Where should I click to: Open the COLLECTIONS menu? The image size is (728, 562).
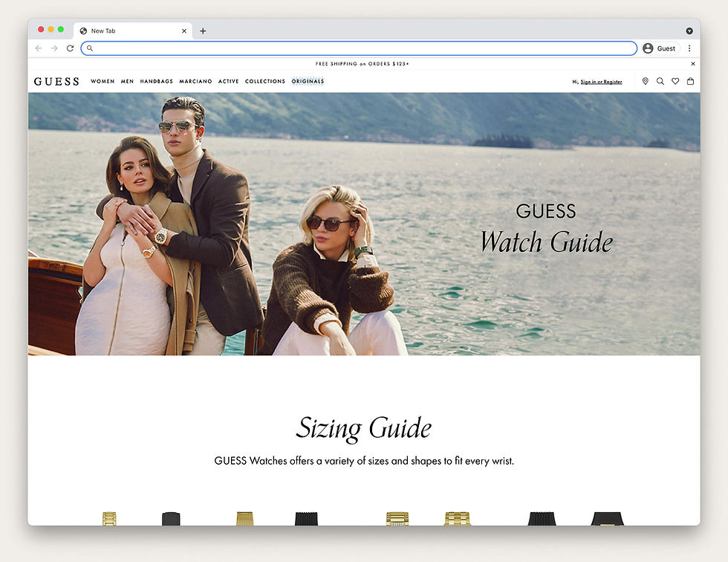pyautogui.click(x=265, y=81)
